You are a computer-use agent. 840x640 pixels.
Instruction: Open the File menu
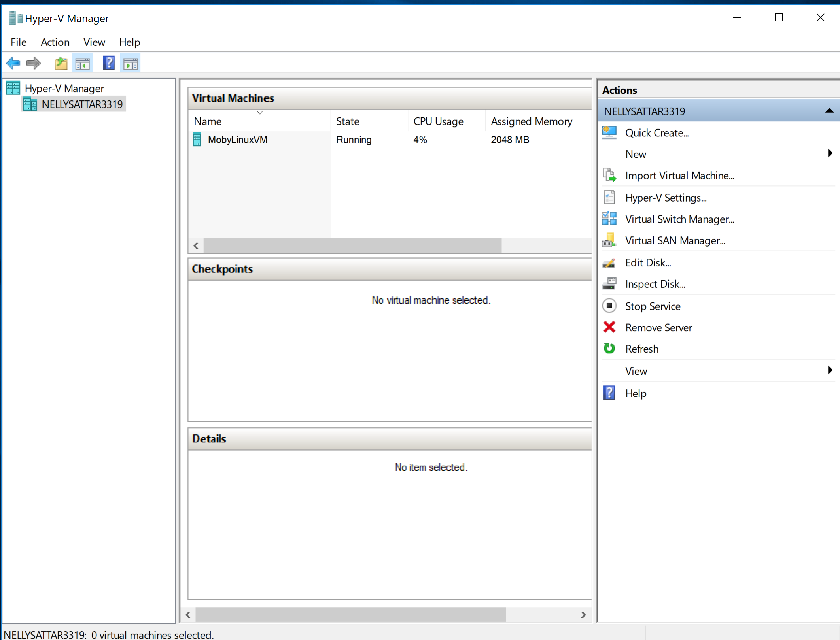tap(19, 42)
